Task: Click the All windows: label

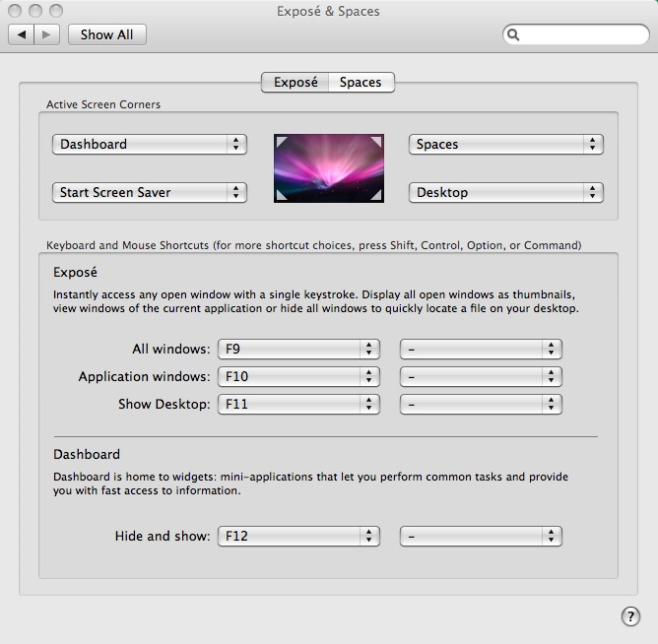Action: tap(171, 349)
